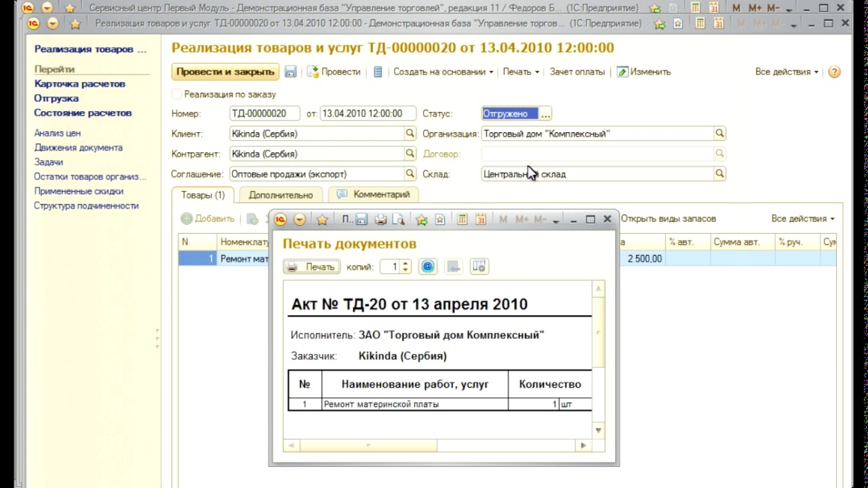Click the magnifier next to the Клиент field
This screenshot has height=488, width=868.
coord(410,134)
